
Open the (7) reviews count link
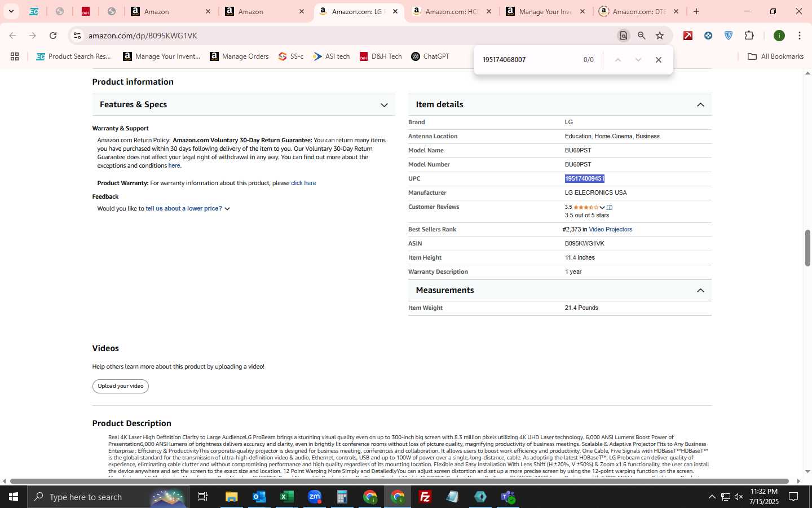(610, 207)
